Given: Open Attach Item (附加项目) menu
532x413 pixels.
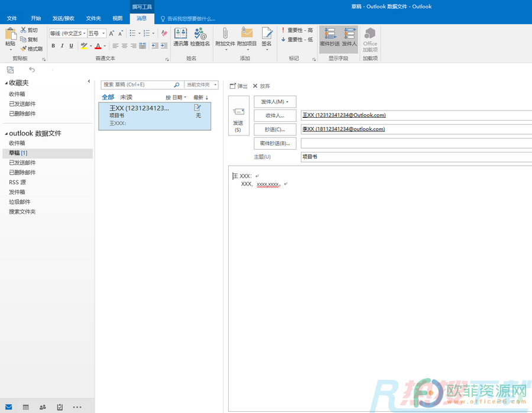Looking at the screenshot, I should point(247,38).
